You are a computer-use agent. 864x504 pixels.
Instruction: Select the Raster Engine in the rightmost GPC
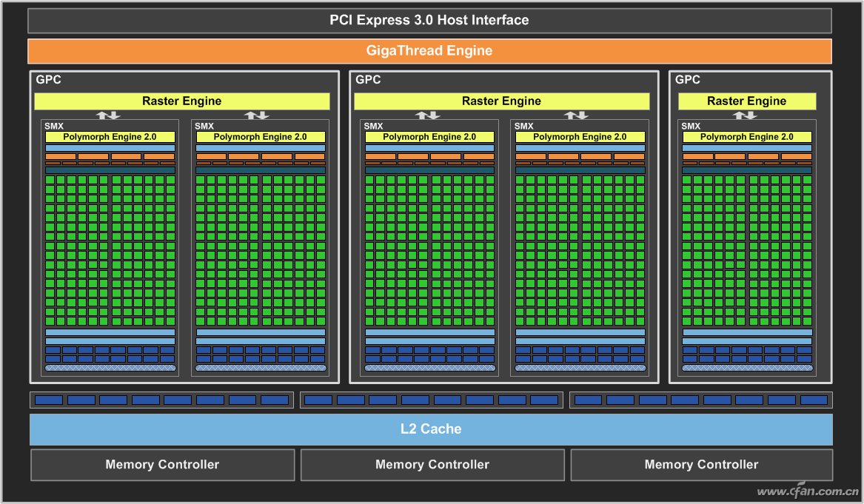point(746,101)
